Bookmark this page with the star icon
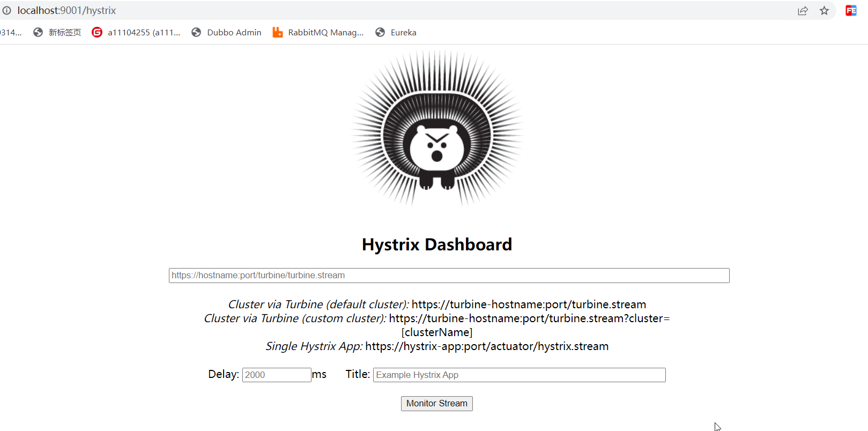 tap(824, 11)
